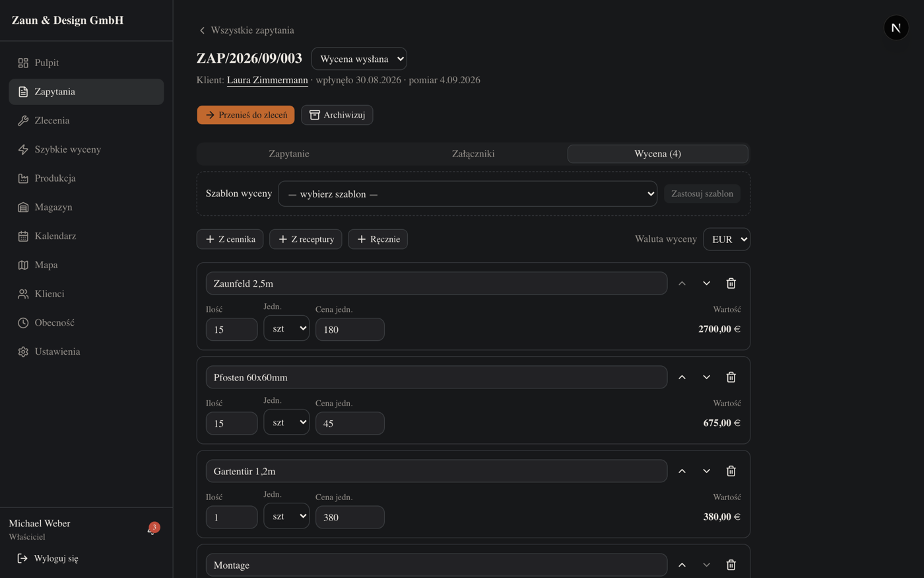
Task: Open the wybierz szablon dropdown
Action: [x=467, y=194]
